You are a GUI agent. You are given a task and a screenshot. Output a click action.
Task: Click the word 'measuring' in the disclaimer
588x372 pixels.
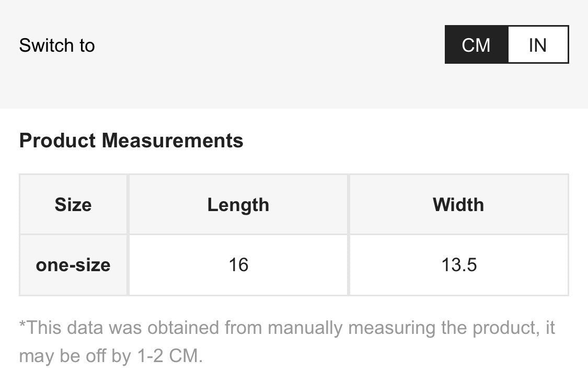click(391, 328)
